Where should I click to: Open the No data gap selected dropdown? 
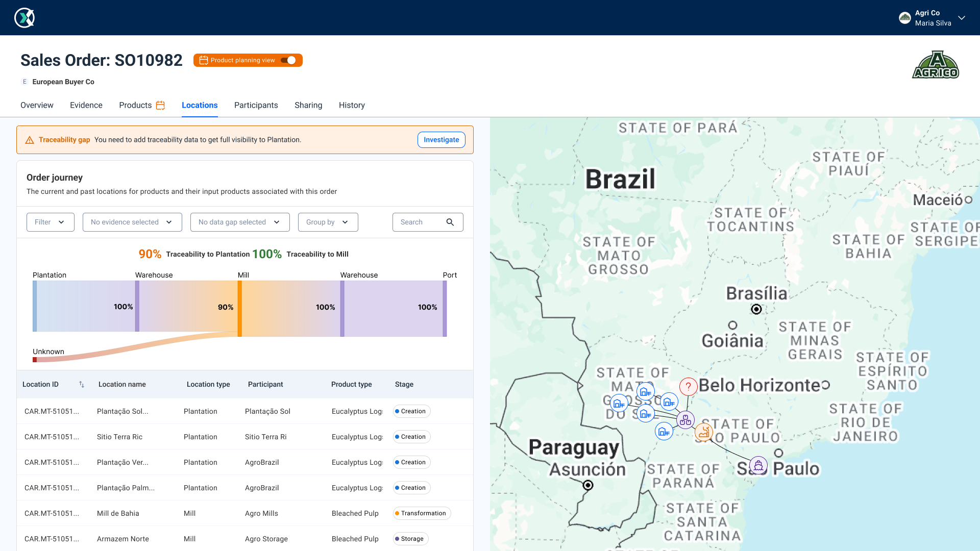click(239, 222)
